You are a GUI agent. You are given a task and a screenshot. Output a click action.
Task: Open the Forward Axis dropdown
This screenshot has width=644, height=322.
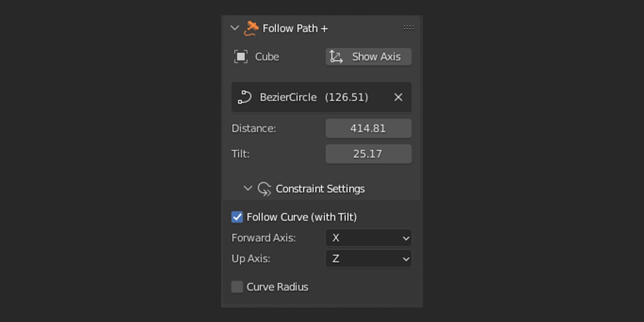(x=369, y=238)
